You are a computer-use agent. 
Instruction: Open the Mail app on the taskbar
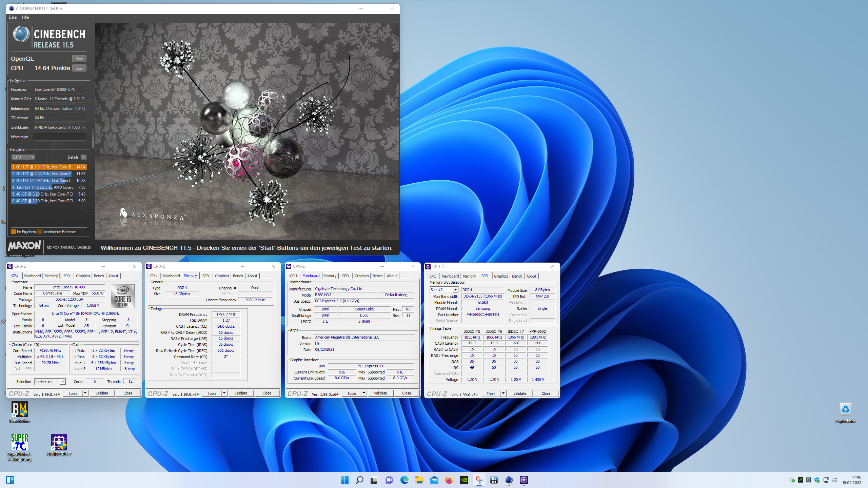[434, 480]
